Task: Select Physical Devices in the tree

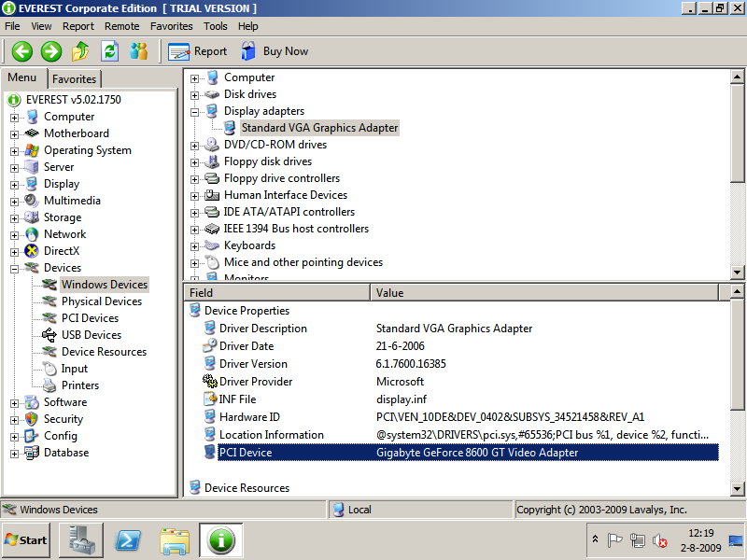Action: pos(102,301)
